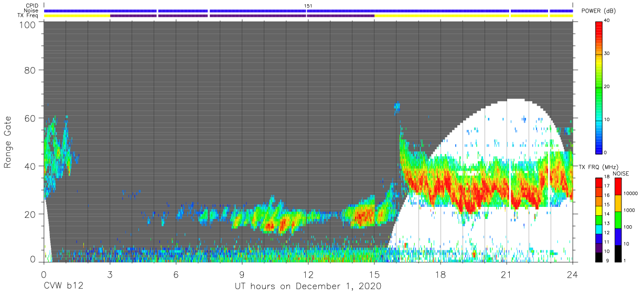Viewport: 644px width, 297px height.
Task: Click the x-axis tick label 3
Action: tap(110, 274)
